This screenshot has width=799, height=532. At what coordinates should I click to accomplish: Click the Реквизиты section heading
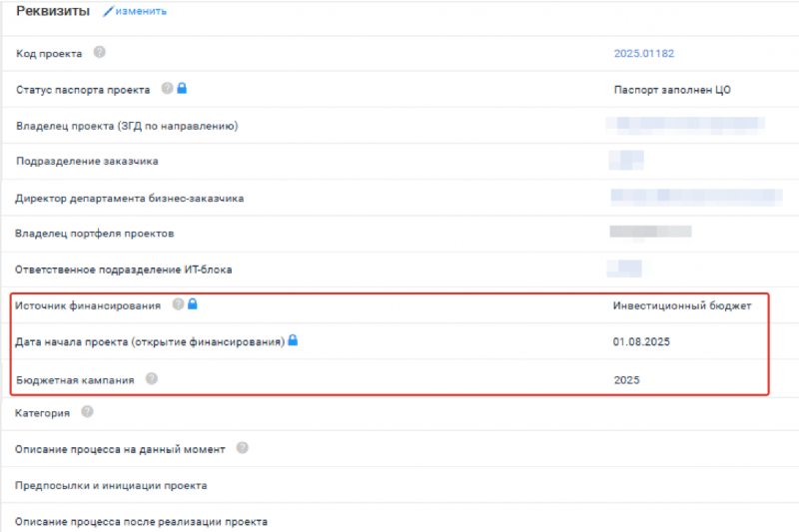coord(53,11)
